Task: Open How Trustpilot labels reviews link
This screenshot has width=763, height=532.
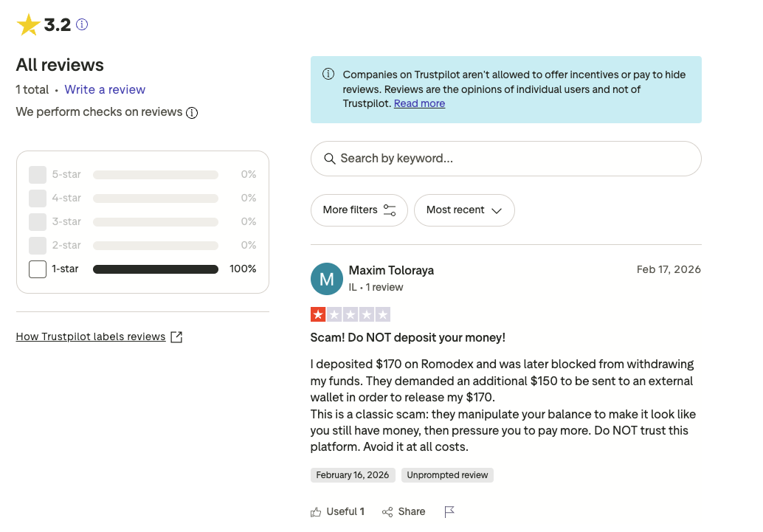Action: click(91, 337)
